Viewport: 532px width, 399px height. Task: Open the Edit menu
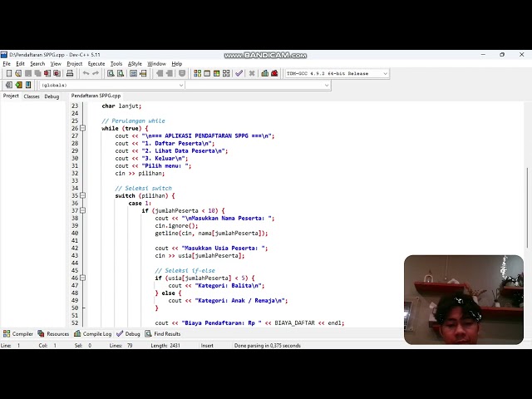point(20,64)
